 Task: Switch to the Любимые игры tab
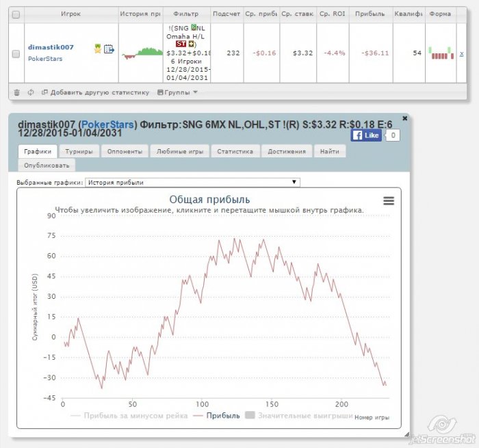click(x=179, y=151)
